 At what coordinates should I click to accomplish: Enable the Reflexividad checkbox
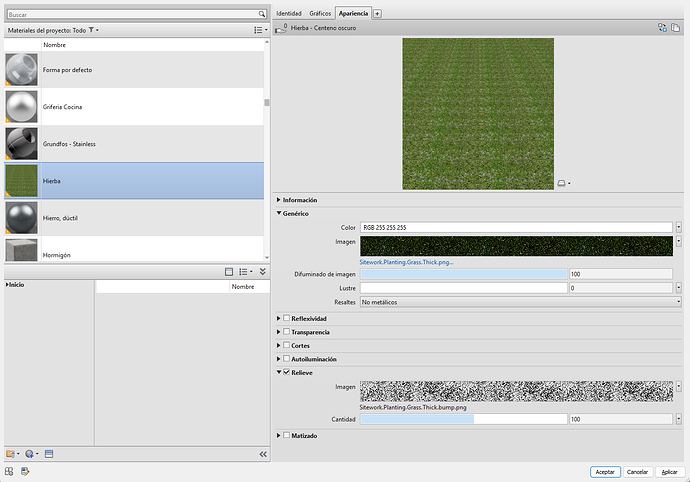(286, 318)
